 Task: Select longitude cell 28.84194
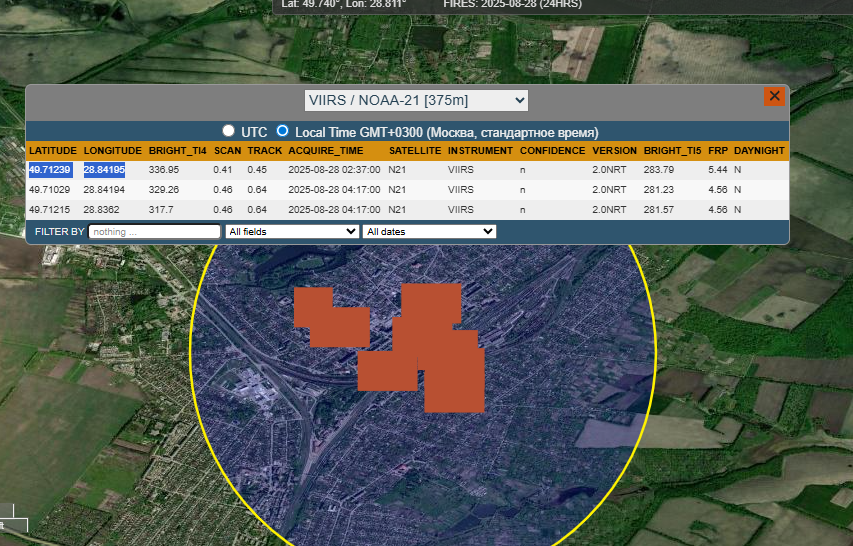[x=104, y=190]
